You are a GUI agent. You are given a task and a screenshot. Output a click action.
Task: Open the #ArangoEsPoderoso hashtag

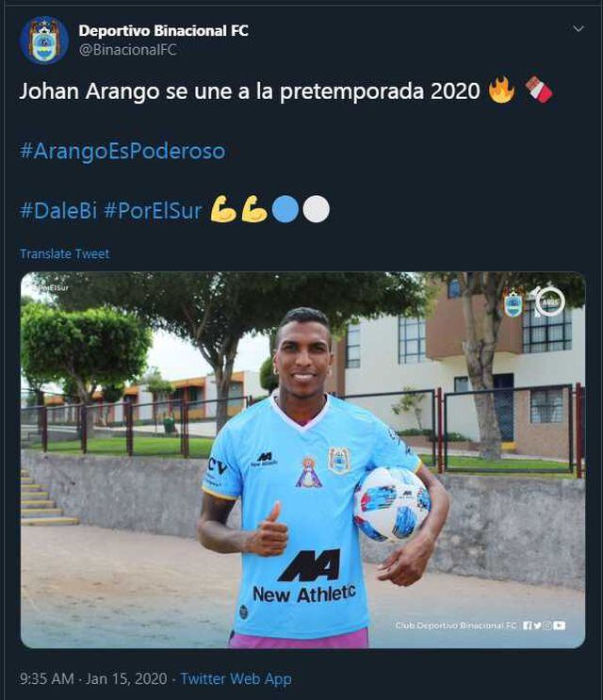point(122,151)
